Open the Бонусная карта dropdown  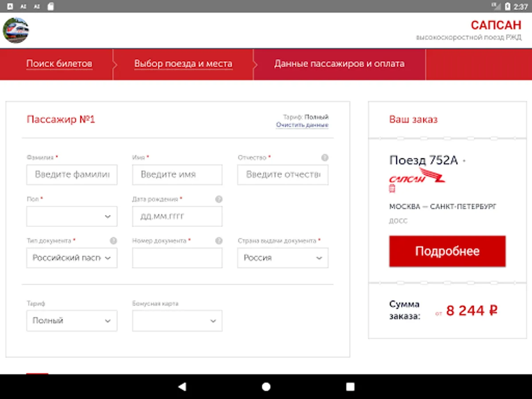(x=177, y=321)
